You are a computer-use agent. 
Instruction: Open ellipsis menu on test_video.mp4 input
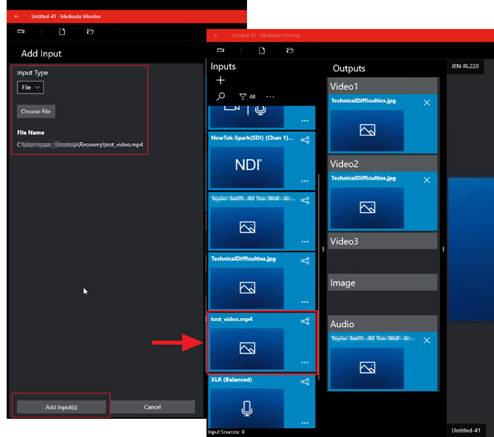(305, 362)
